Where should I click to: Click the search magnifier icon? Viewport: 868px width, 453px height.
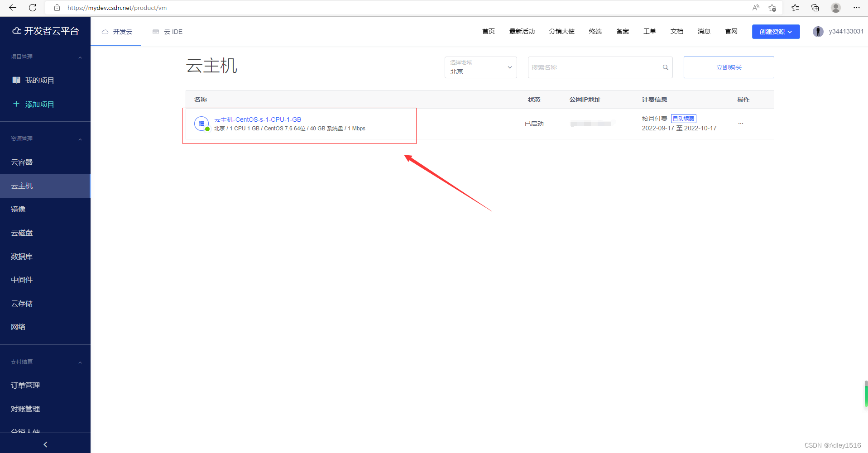pos(665,67)
